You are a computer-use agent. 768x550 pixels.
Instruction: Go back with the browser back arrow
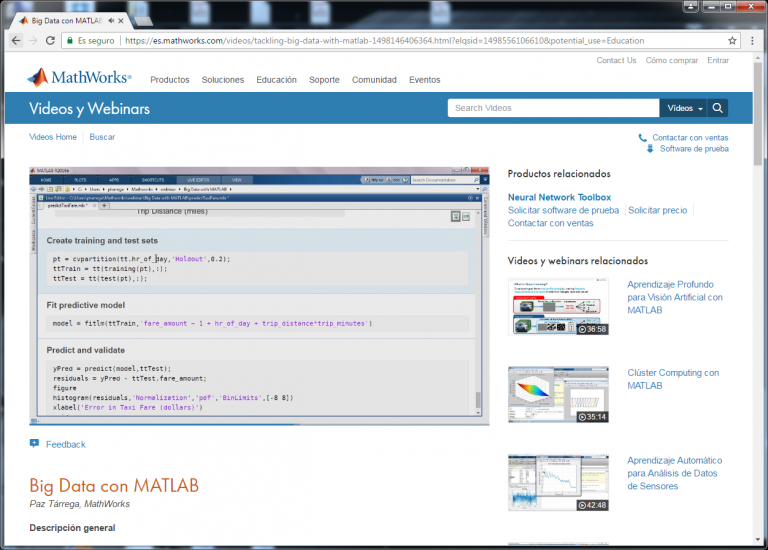click(x=16, y=41)
